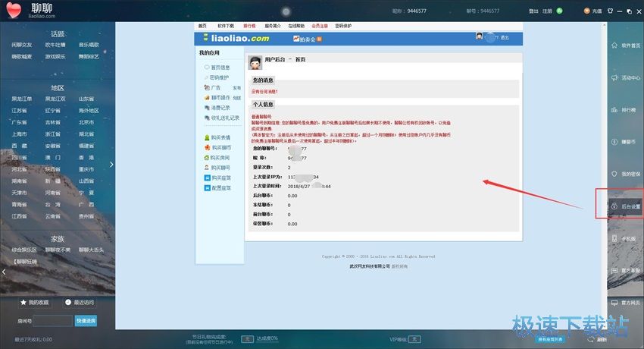Open red 排行榜 in webpage top menu
Viewport: 644px width, 349px height.
pos(249,26)
